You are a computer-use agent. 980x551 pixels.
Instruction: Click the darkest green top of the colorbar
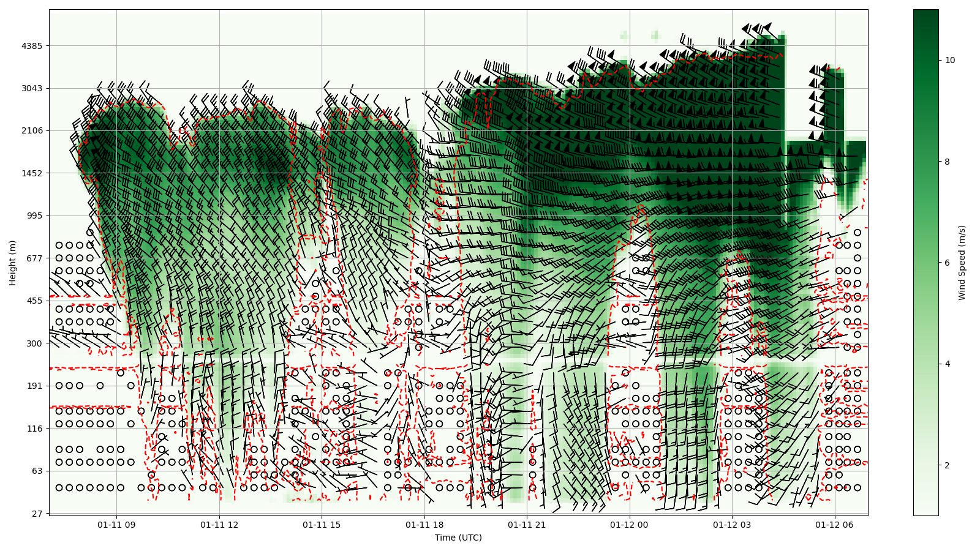[x=925, y=12]
